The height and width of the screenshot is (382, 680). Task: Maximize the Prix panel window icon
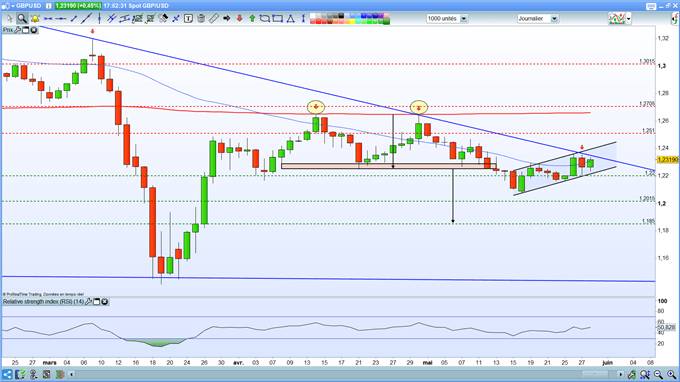coord(26,30)
